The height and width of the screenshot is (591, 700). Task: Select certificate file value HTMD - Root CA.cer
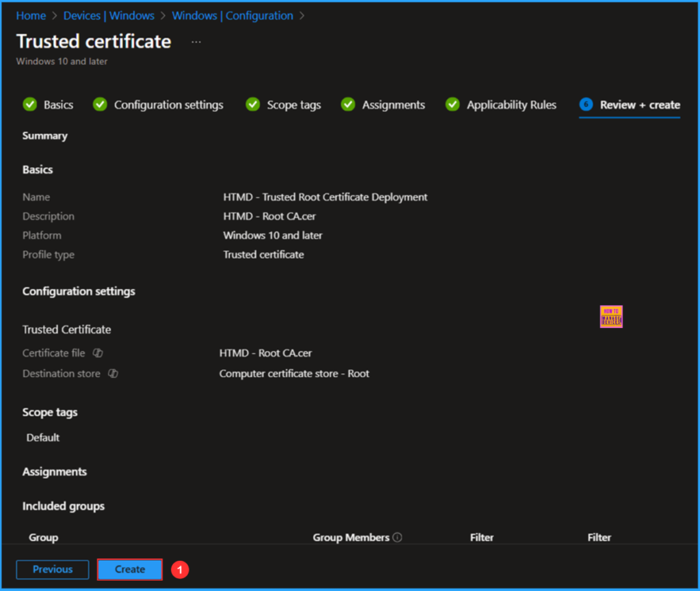coord(266,353)
